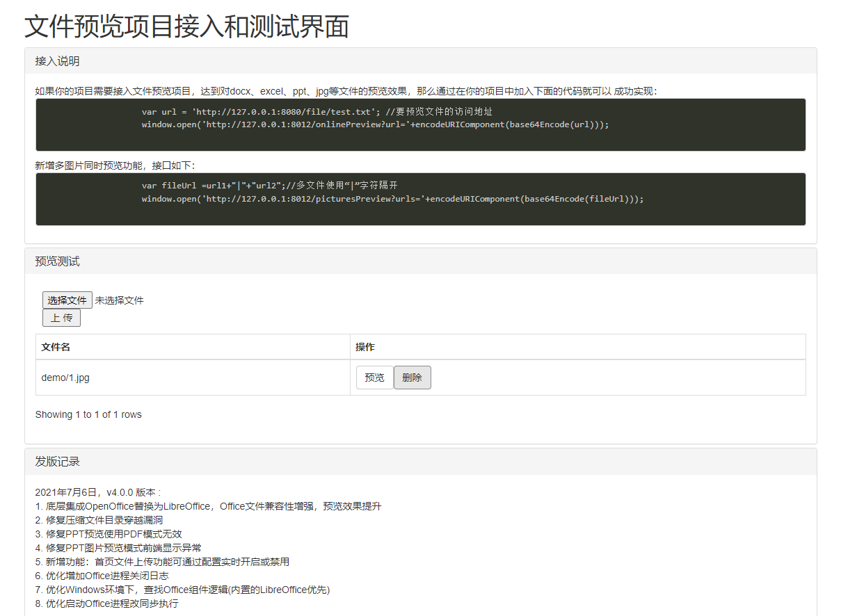Click the 'var url' code line
Screen dimensions: 841x616
tap(317, 111)
